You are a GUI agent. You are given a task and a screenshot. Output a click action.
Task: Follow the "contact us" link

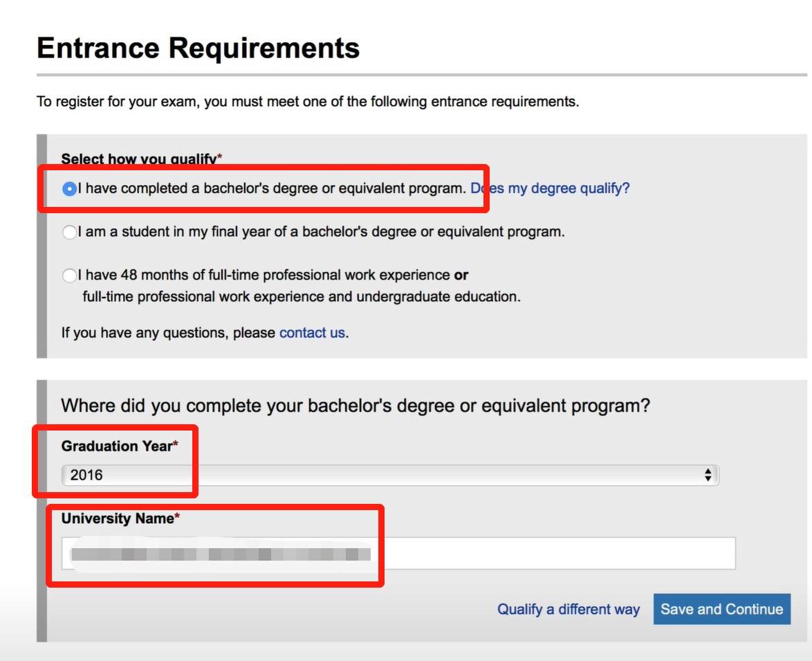[x=311, y=333]
